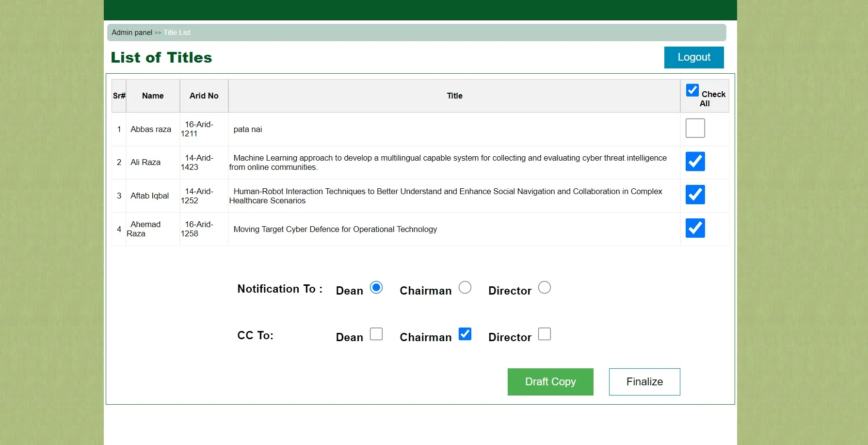Check the box for Abbas raza
Image resolution: width=868 pixels, height=445 pixels.
tap(695, 129)
